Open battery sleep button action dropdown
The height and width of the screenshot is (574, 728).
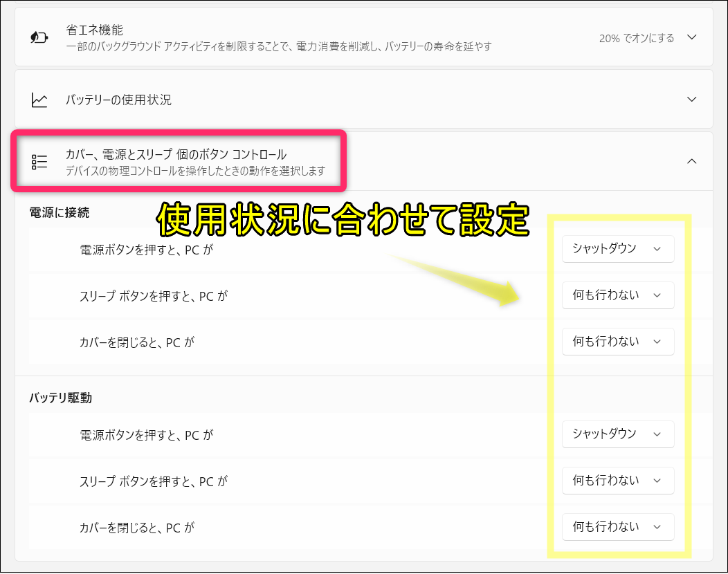617,480
